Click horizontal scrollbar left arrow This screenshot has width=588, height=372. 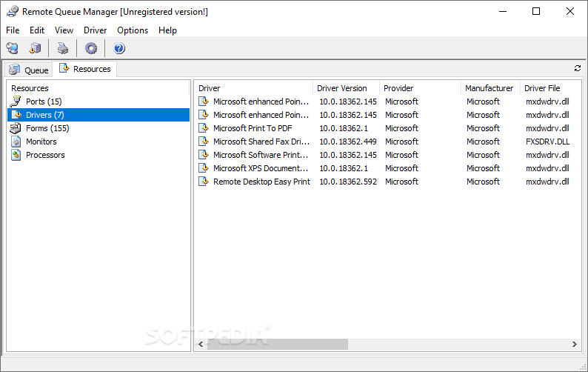pyautogui.click(x=201, y=344)
